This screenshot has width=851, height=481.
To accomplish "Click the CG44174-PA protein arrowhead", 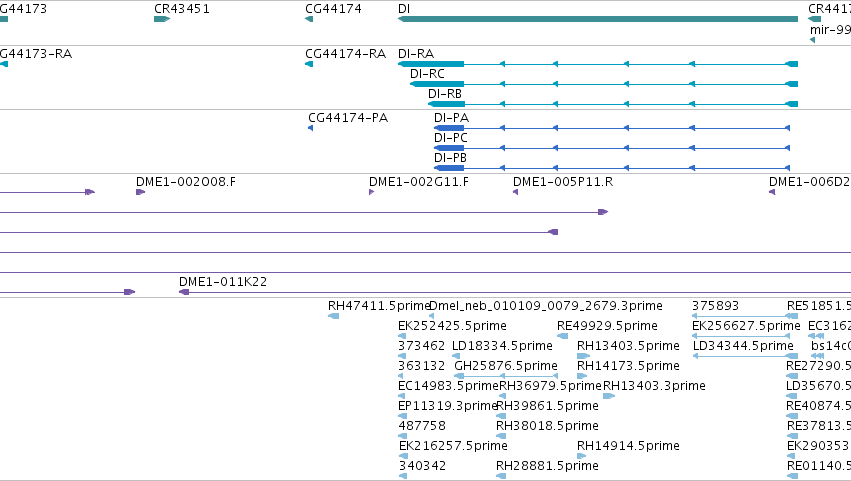I will pos(310,128).
